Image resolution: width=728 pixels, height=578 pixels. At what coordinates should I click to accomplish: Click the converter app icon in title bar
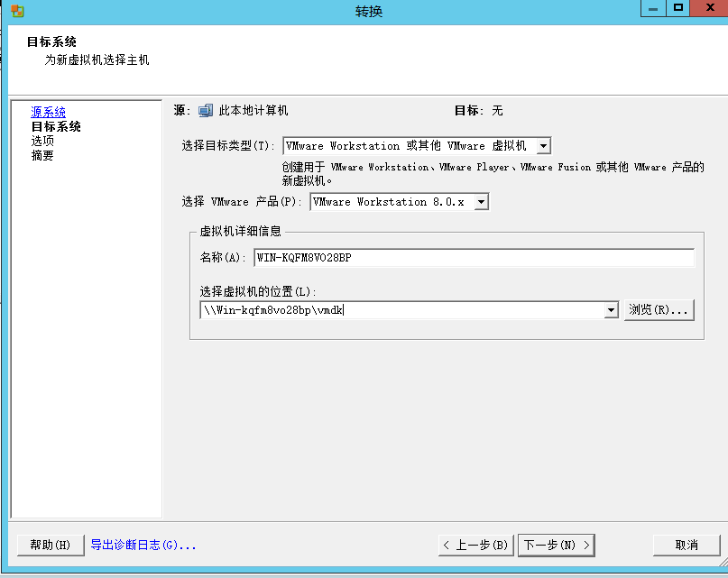(17, 11)
